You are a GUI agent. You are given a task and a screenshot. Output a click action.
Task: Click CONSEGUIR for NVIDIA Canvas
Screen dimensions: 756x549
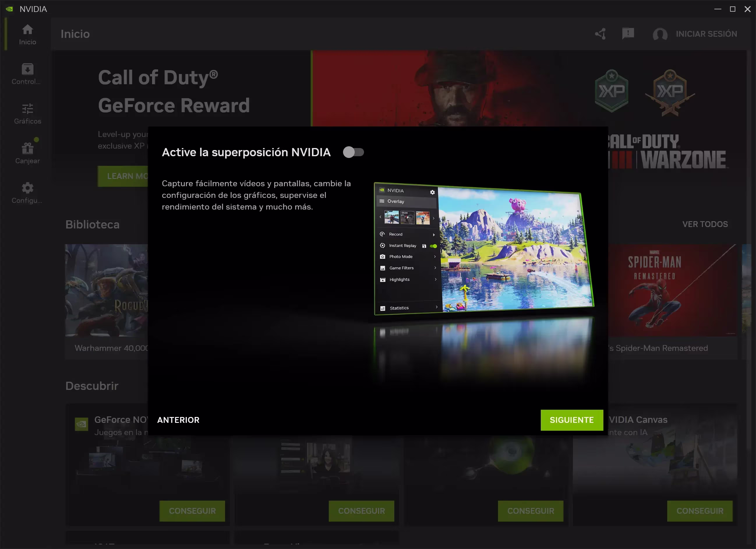tap(700, 511)
